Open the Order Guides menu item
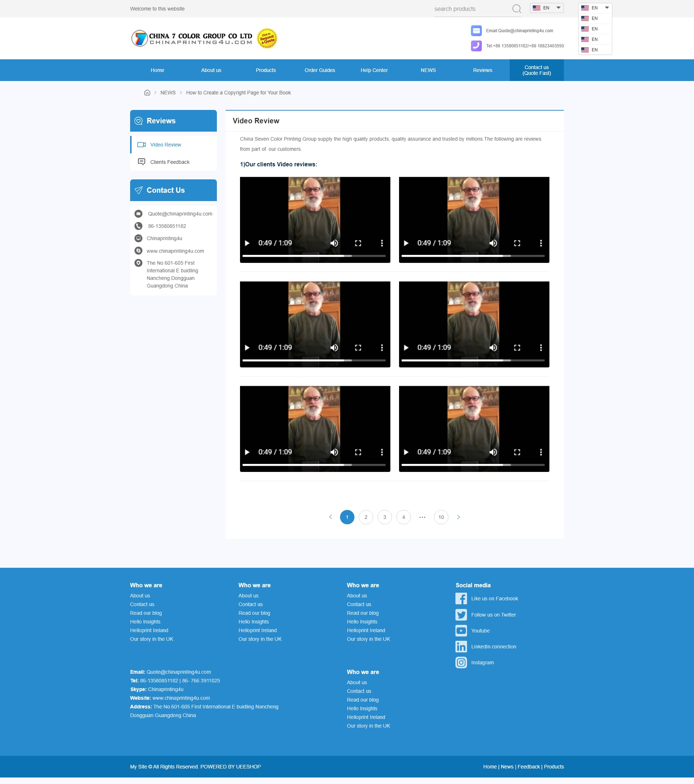The height and width of the screenshot is (784, 694). point(320,70)
